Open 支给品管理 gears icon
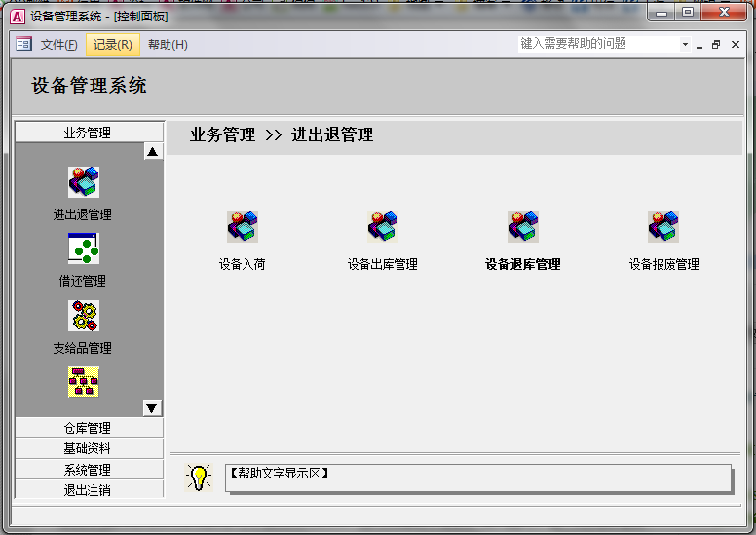Screen dimensions: 756x535 click(84, 316)
